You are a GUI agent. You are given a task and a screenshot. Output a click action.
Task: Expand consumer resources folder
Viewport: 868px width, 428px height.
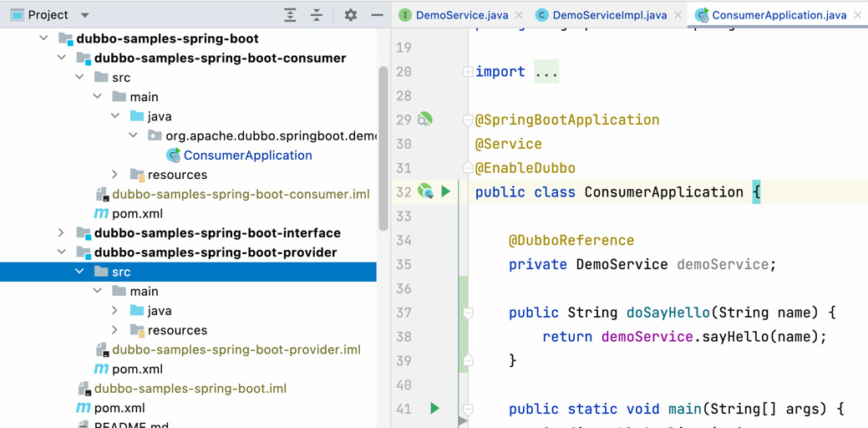tap(115, 175)
